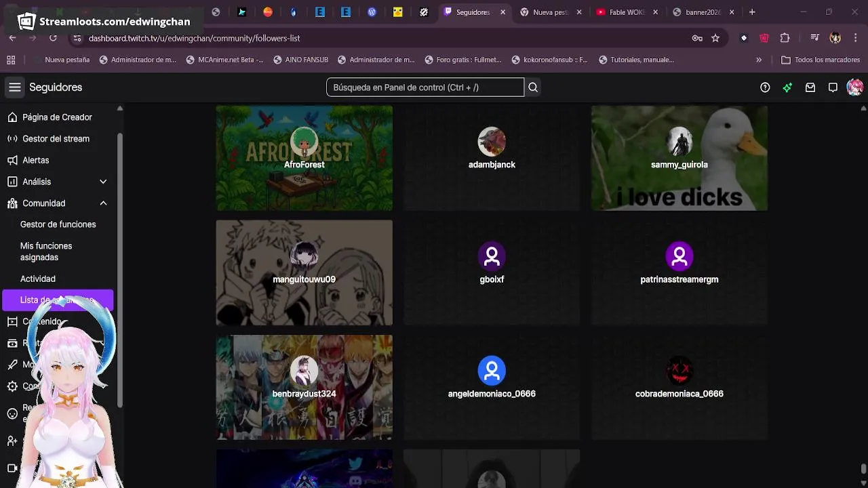
Task: Toggle the hamburger navigation menu
Action: [15, 87]
